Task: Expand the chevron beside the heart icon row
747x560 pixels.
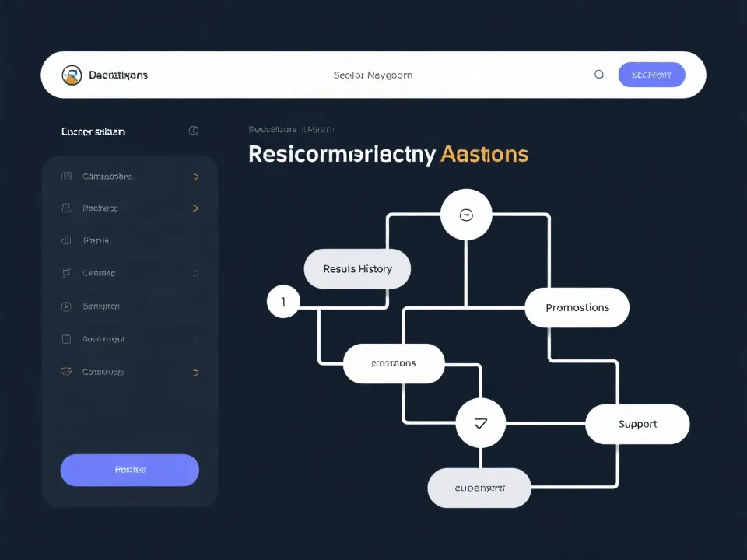Action: coord(195,373)
